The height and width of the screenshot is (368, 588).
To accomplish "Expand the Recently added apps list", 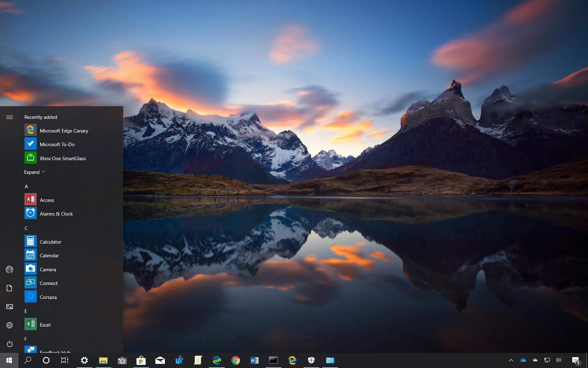I will click(34, 172).
